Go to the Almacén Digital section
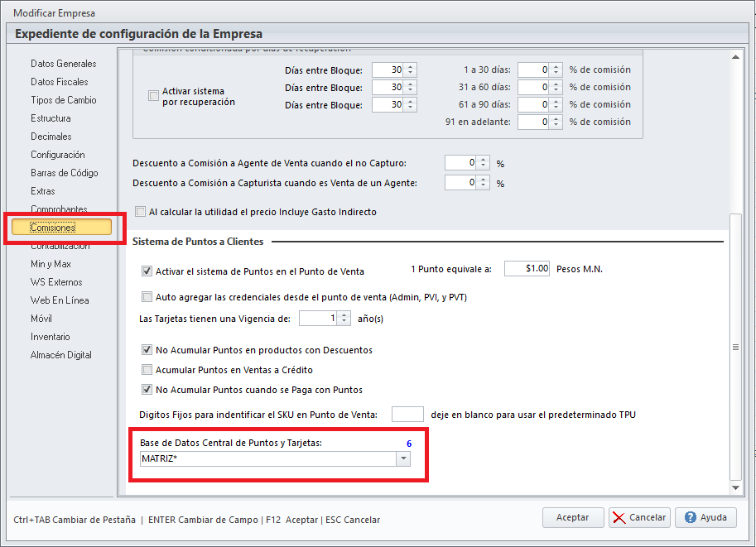 (x=61, y=355)
